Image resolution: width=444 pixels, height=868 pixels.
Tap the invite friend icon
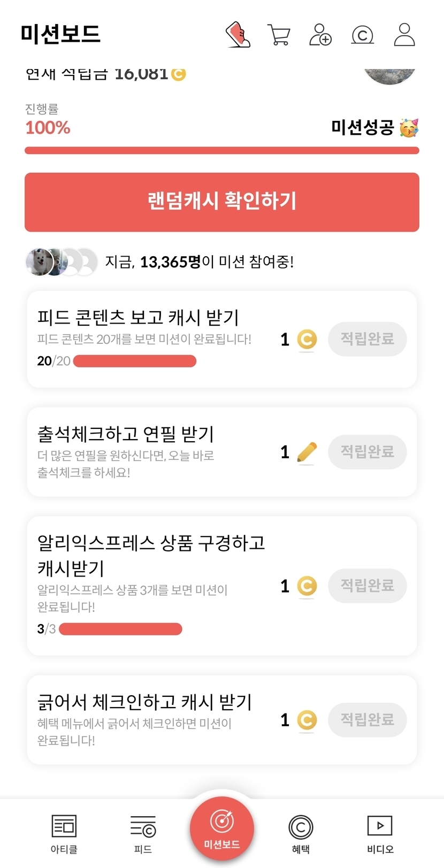tap(320, 35)
